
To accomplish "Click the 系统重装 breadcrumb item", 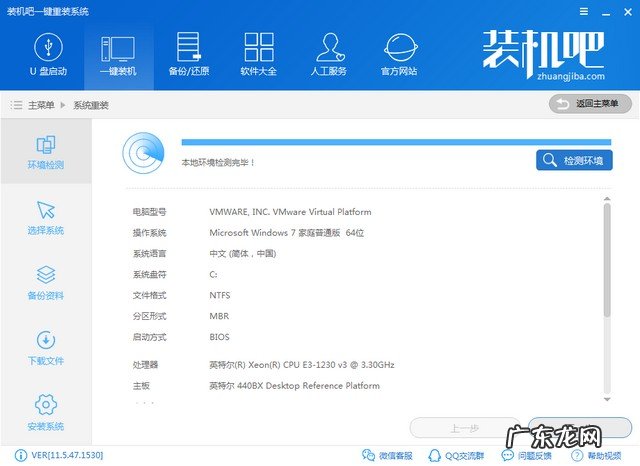I will 91,105.
